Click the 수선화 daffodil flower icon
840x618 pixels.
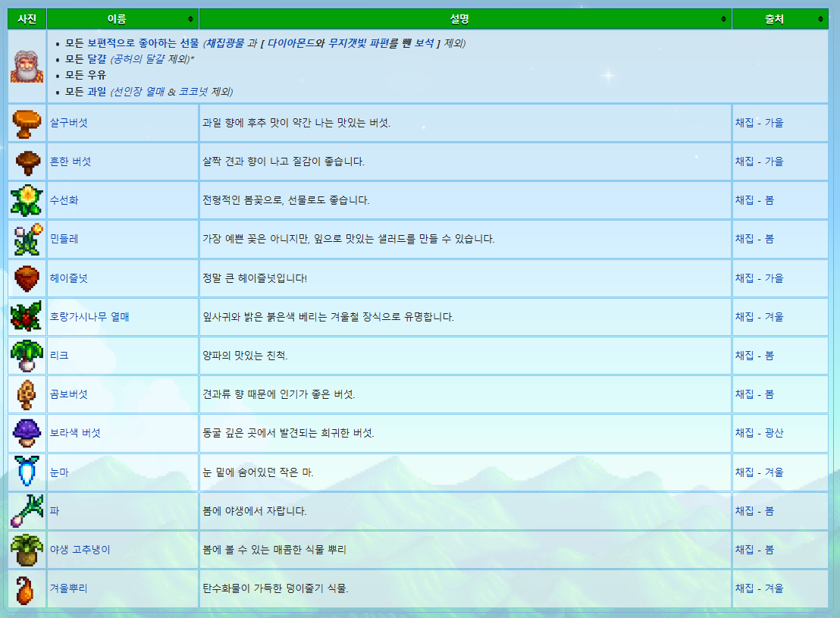(x=27, y=200)
